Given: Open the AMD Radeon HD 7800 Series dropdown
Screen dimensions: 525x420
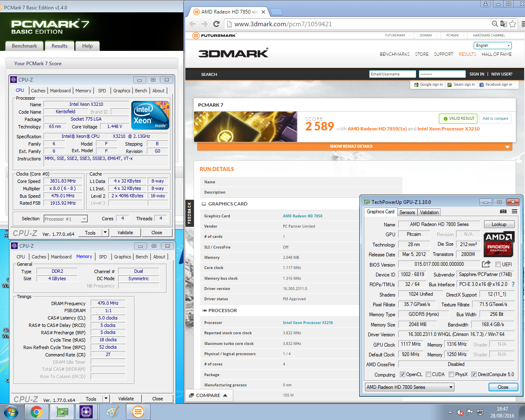Looking at the screenshot, I should (409, 387).
